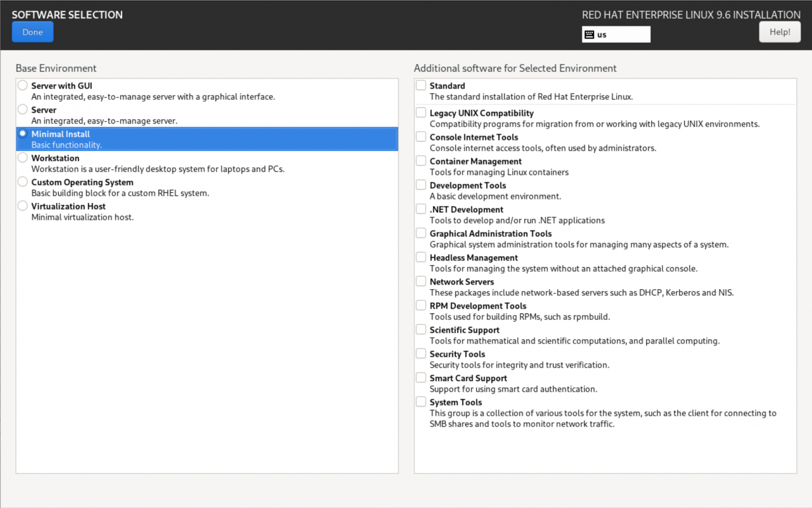The height and width of the screenshot is (508, 812).
Task: Enable the System Tools checkbox
Action: pos(421,402)
